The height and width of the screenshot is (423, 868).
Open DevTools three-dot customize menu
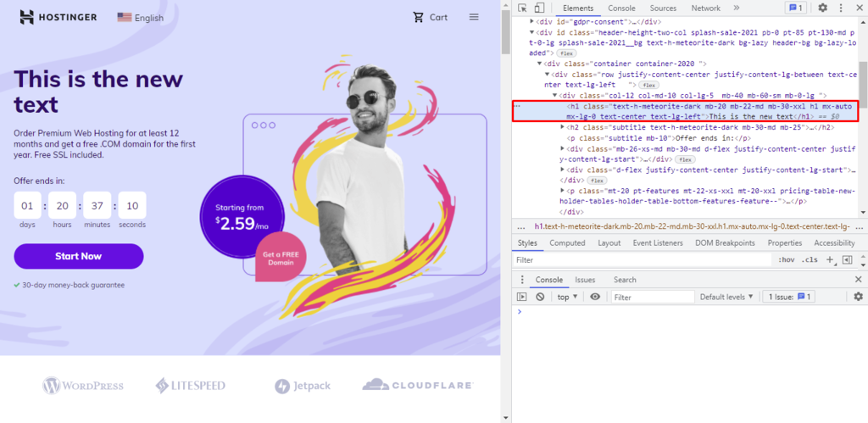click(x=841, y=8)
